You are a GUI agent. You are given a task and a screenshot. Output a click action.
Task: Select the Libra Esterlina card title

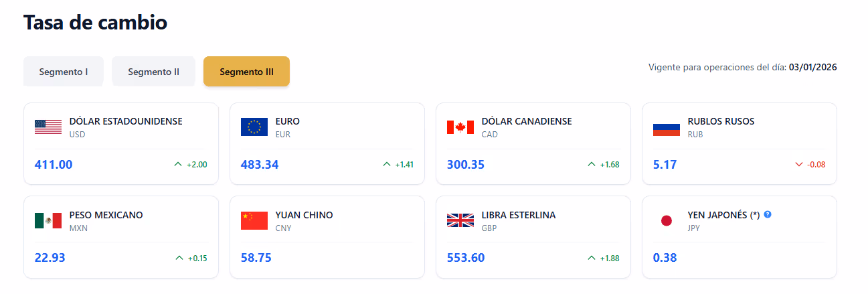coord(519,215)
